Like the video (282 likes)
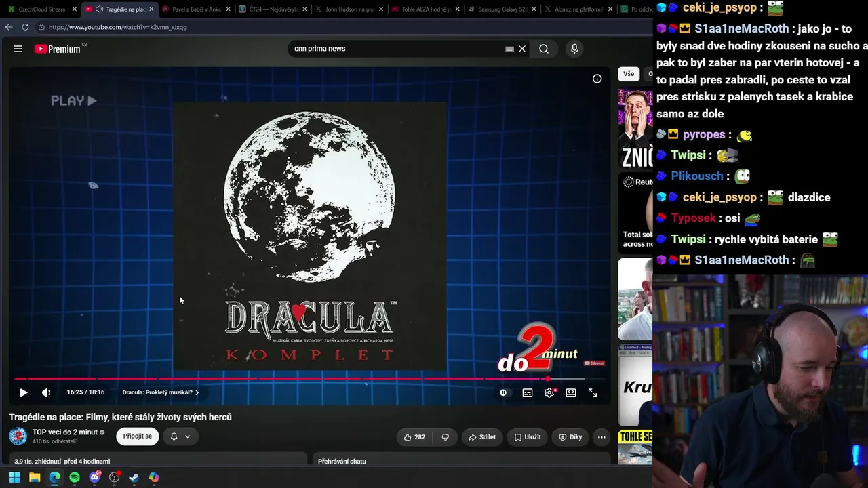The width and height of the screenshot is (868, 488). coord(414,437)
